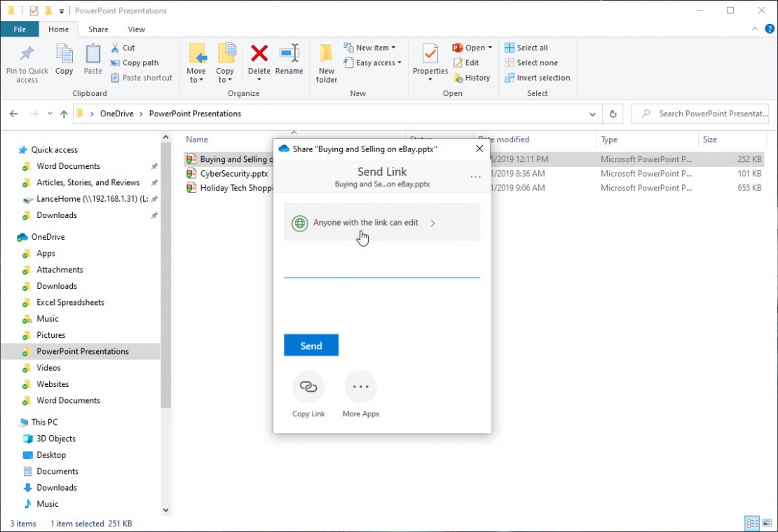Click the More Apps icon in the share dialog
This screenshot has width=778, height=532.
360,386
